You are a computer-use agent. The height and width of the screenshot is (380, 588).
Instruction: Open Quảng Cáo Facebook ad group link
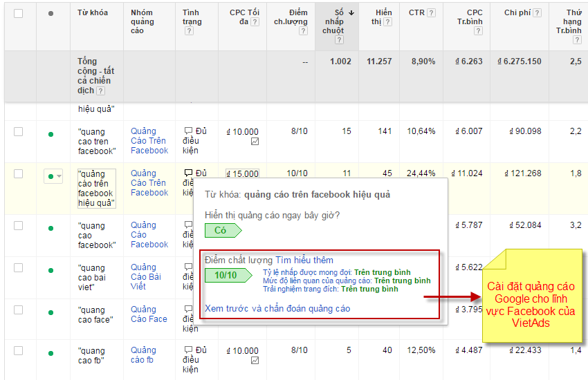tap(149, 235)
